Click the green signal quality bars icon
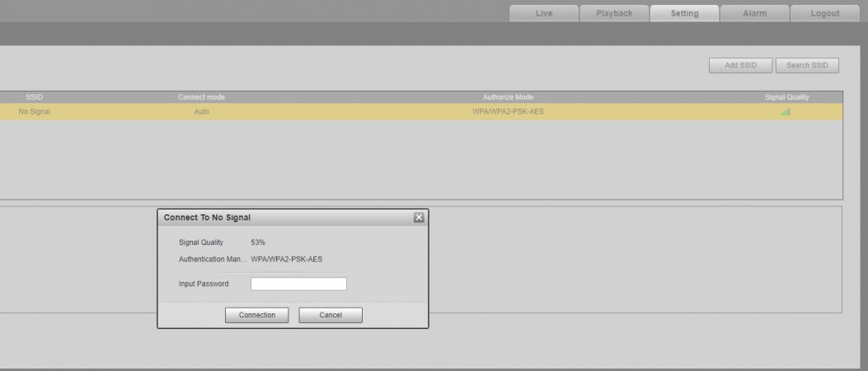The height and width of the screenshot is (371, 868). point(786,112)
